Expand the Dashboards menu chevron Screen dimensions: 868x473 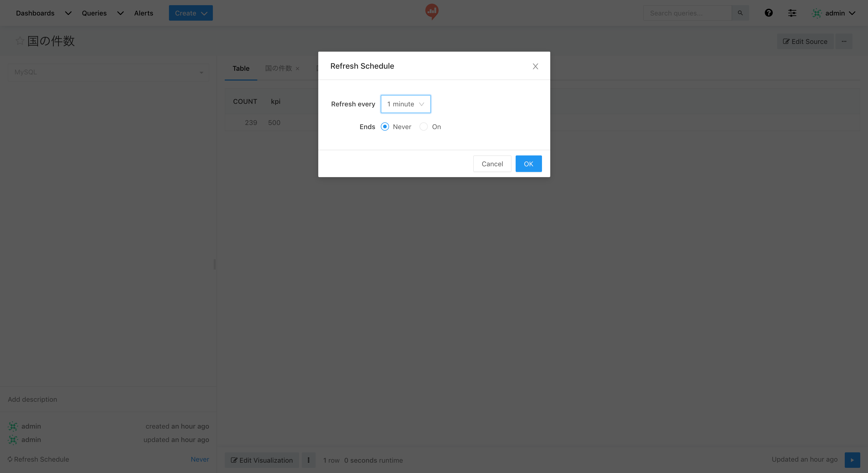(68, 13)
